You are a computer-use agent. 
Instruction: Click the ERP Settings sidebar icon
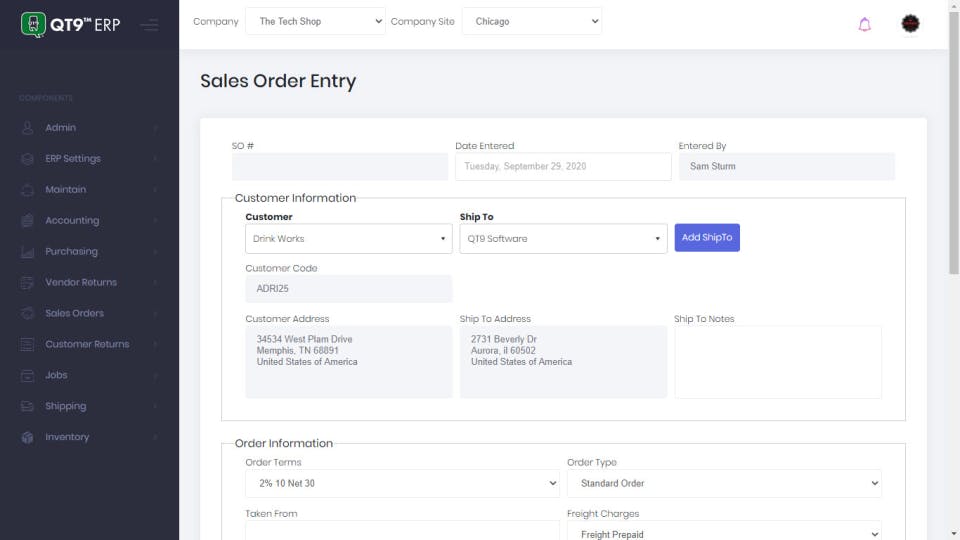[x=27, y=159]
